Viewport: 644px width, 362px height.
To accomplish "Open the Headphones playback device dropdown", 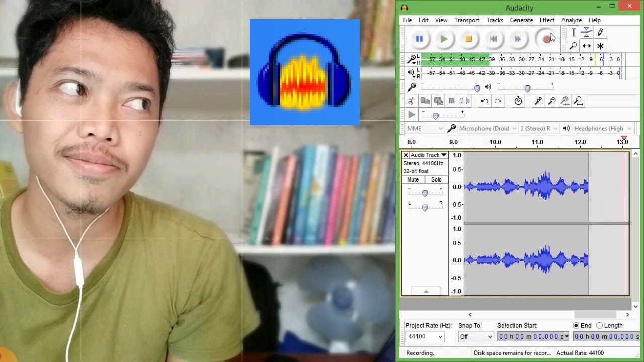I will (602, 128).
